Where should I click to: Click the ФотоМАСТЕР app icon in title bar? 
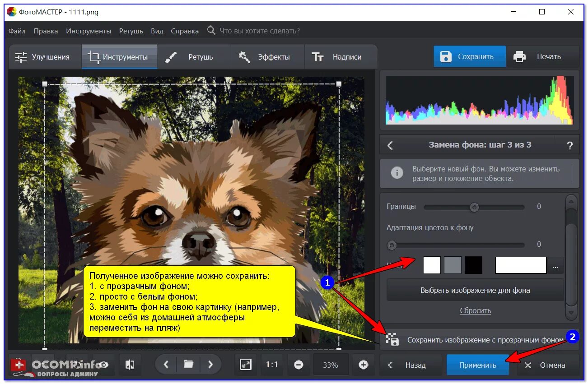point(12,12)
